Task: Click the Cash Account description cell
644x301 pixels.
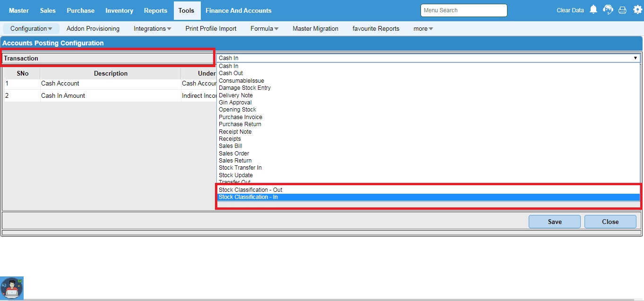Action: tap(111, 84)
